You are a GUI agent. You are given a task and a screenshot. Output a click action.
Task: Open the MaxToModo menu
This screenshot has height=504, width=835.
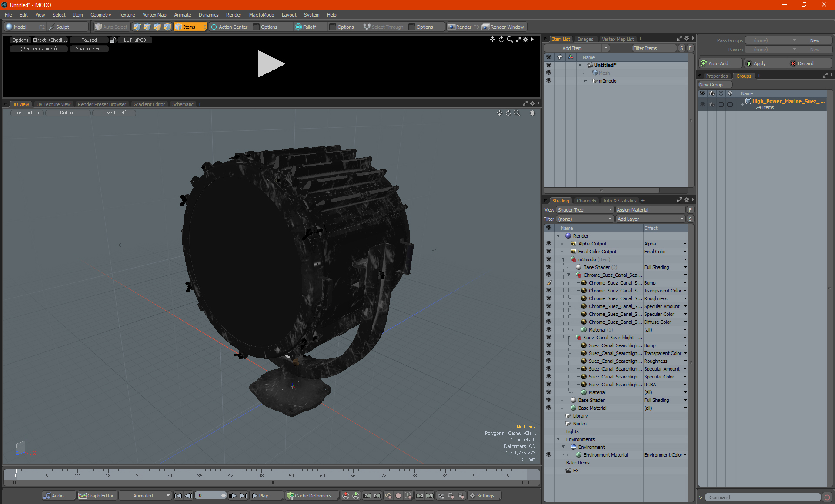[x=261, y=15]
